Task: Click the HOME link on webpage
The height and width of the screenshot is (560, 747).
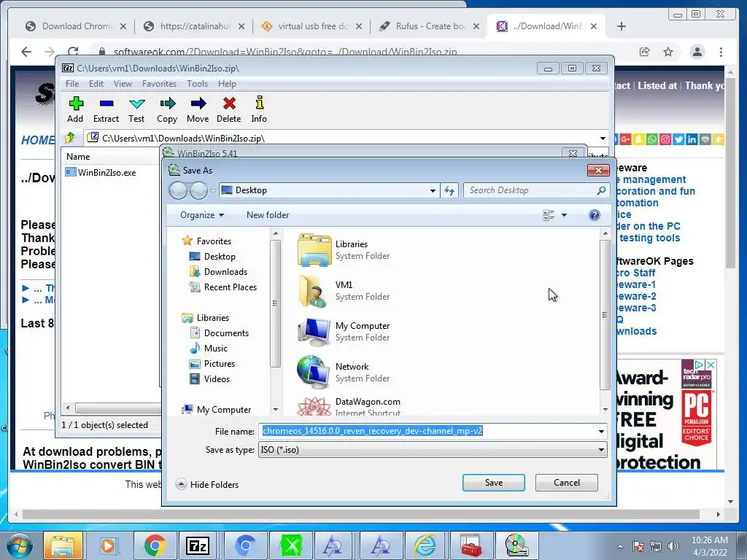Action: click(38, 140)
